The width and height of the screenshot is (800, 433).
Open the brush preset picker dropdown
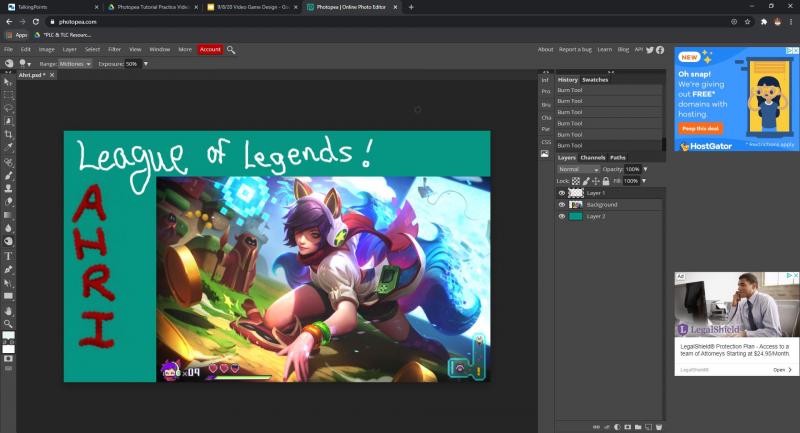24,63
